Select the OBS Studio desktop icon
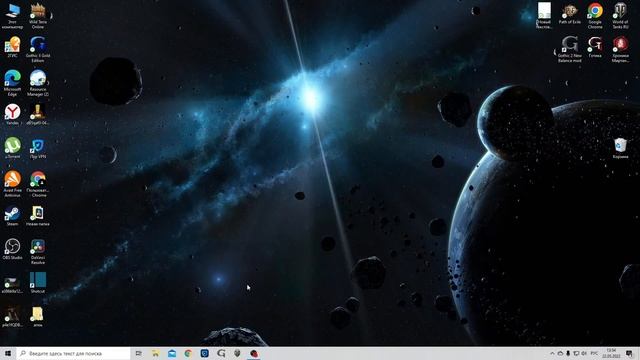 point(13,249)
